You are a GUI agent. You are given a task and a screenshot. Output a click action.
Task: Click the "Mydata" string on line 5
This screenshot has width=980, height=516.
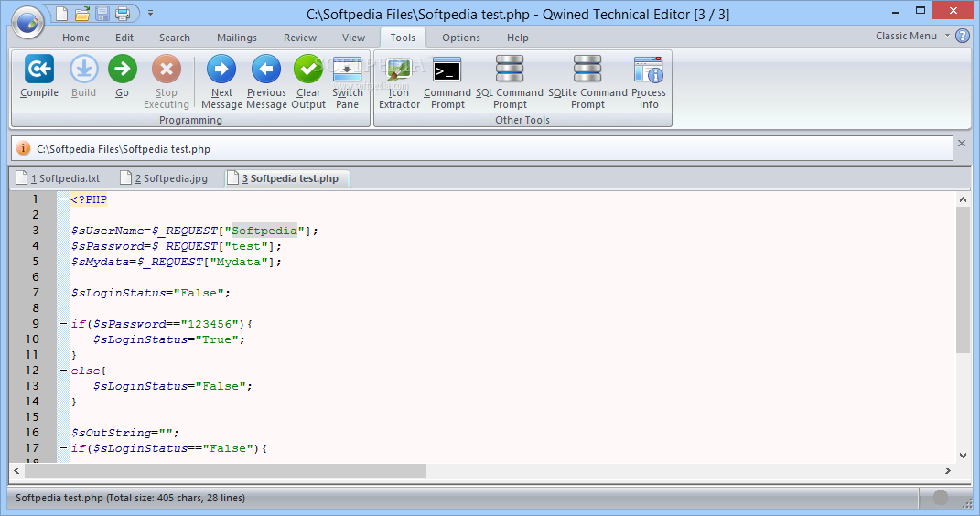(238, 262)
